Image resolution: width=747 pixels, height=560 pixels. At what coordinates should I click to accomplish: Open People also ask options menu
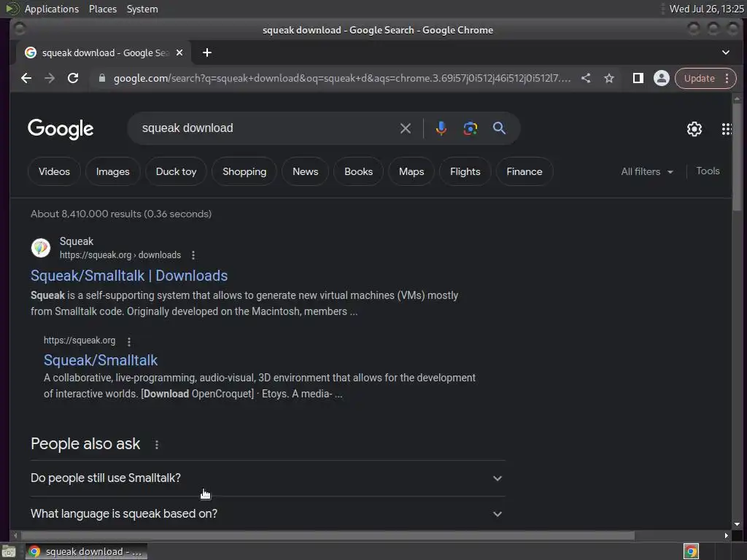[157, 444]
